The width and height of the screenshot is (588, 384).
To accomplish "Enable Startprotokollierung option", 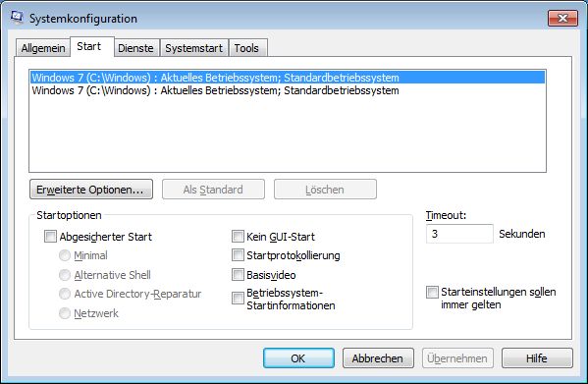I will [238, 255].
